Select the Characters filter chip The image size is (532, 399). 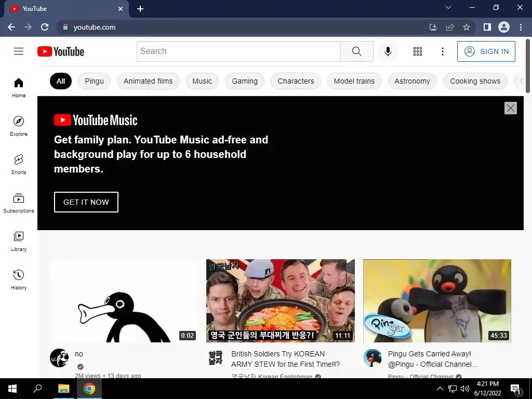[x=296, y=81]
